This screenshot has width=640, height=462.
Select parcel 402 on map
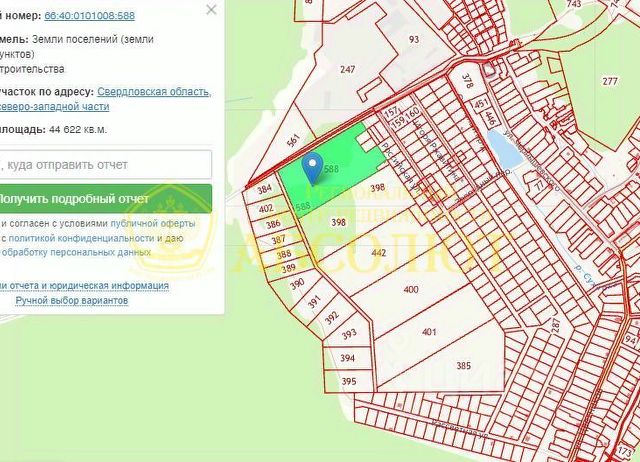point(266,209)
